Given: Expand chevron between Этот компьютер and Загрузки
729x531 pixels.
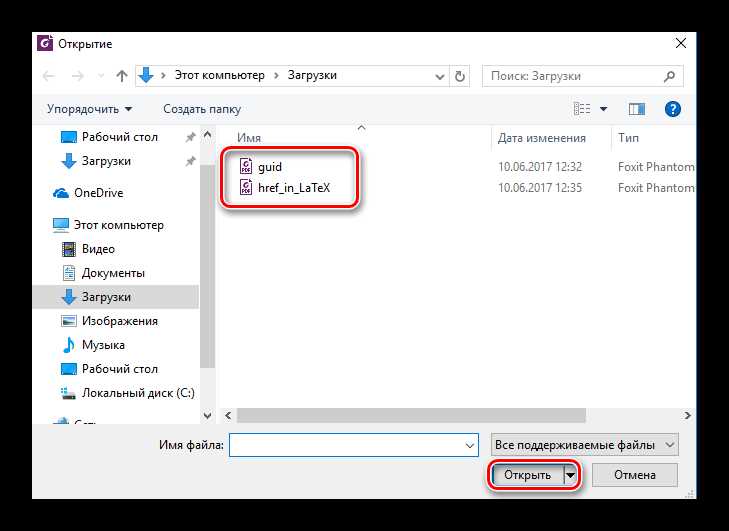Looking at the screenshot, I should point(276,76).
